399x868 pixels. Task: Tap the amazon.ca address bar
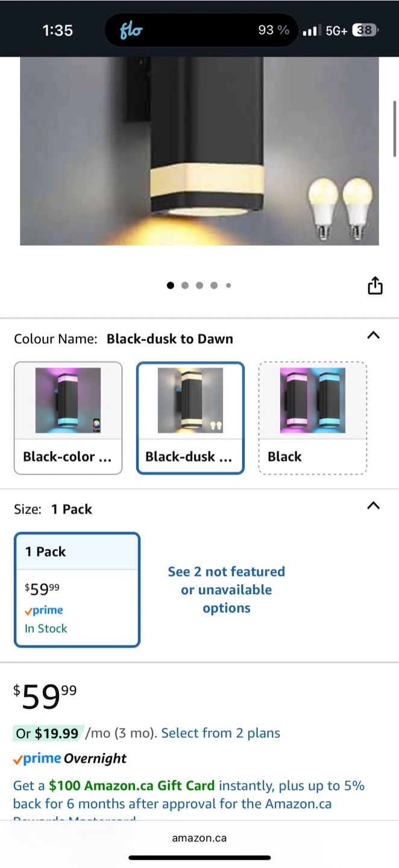[199, 838]
